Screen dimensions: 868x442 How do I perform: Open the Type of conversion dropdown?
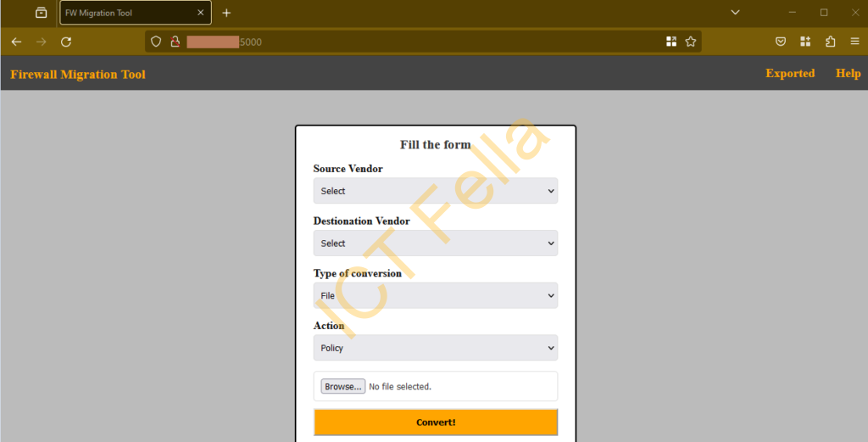coord(436,296)
